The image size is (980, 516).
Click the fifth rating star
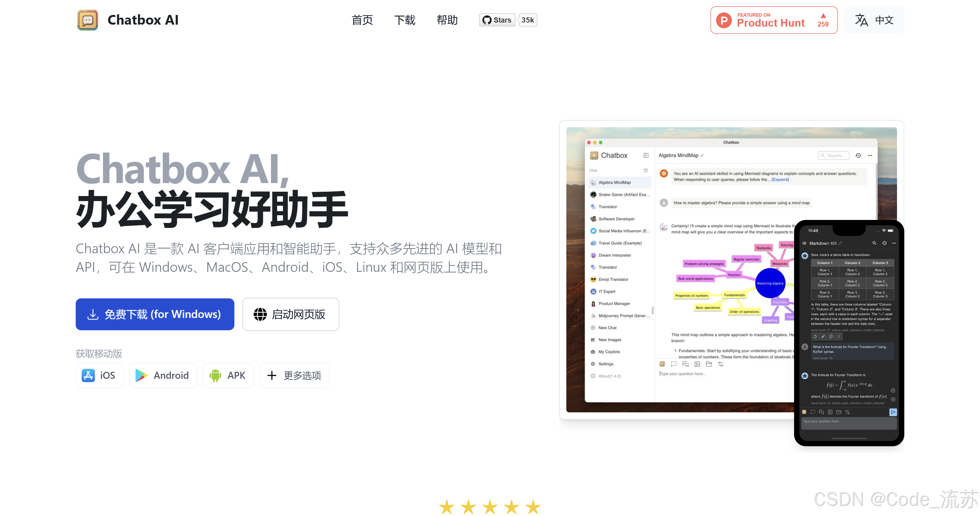click(x=533, y=507)
